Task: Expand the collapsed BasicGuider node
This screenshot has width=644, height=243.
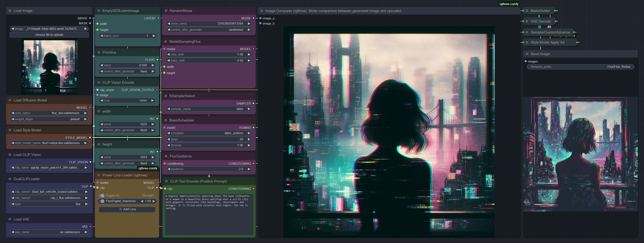Action: 527,11
